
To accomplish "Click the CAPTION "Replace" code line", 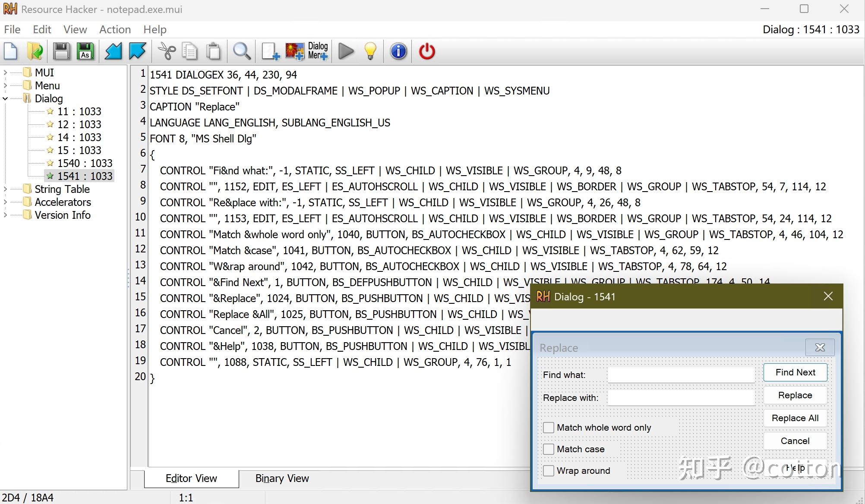I will coord(195,107).
